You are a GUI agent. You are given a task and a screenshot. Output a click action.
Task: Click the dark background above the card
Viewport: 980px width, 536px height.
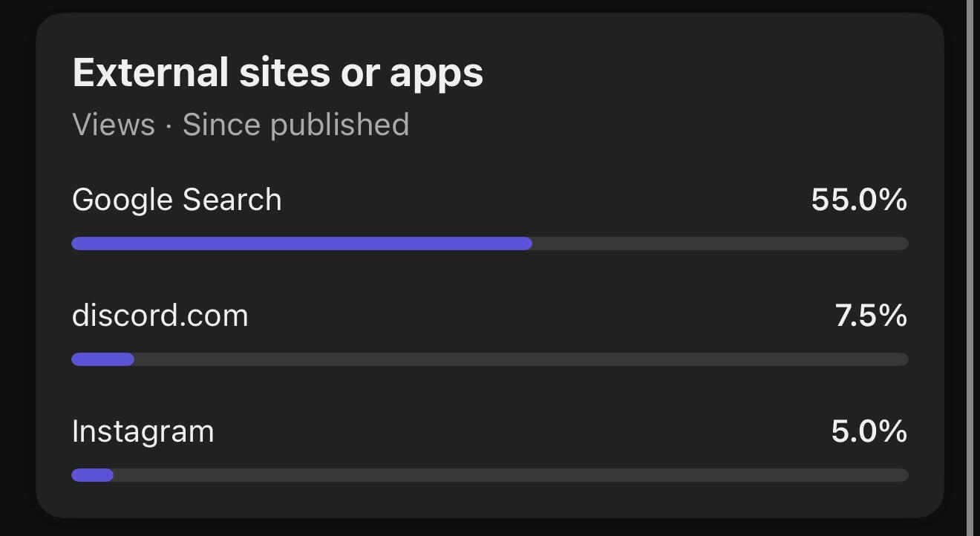tap(490, 6)
